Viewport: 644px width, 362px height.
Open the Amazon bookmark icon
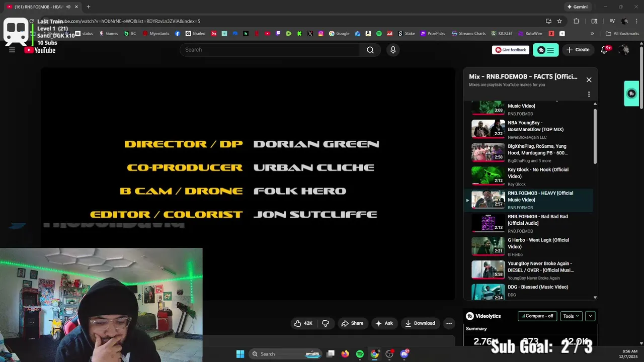coord(368,34)
